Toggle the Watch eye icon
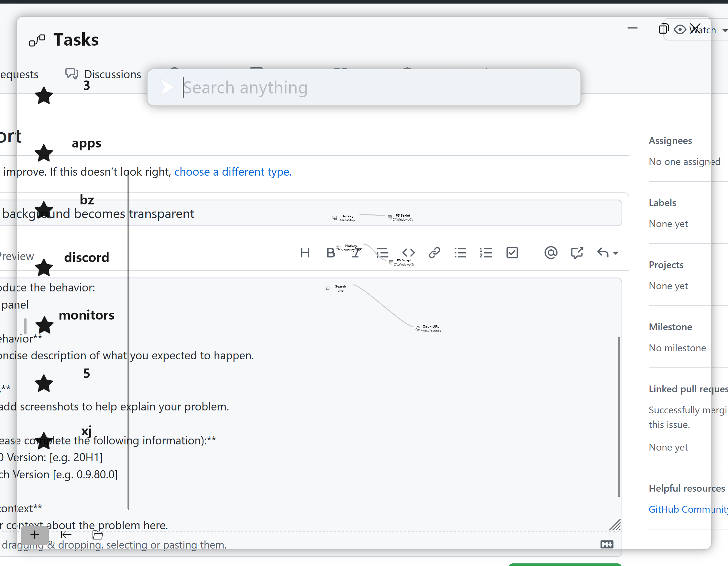This screenshot has width=728, height=566. pyautogui.click(x=680, y=29)
